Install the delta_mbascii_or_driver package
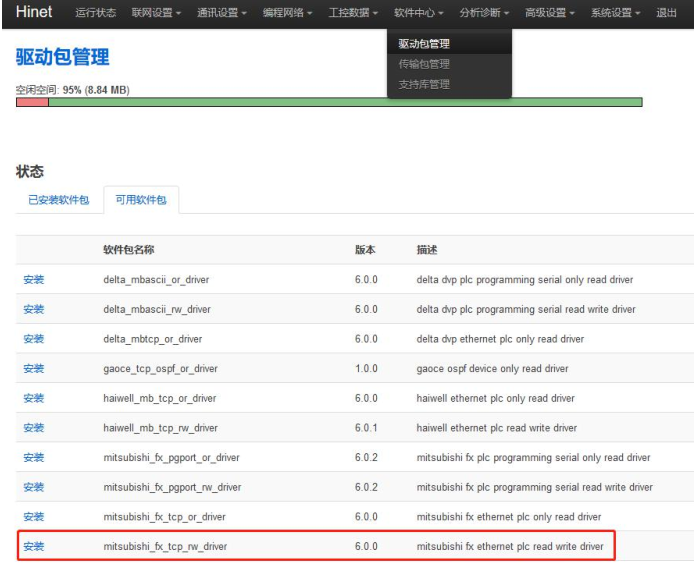The image size is (696, 566). tap(34, 280)
